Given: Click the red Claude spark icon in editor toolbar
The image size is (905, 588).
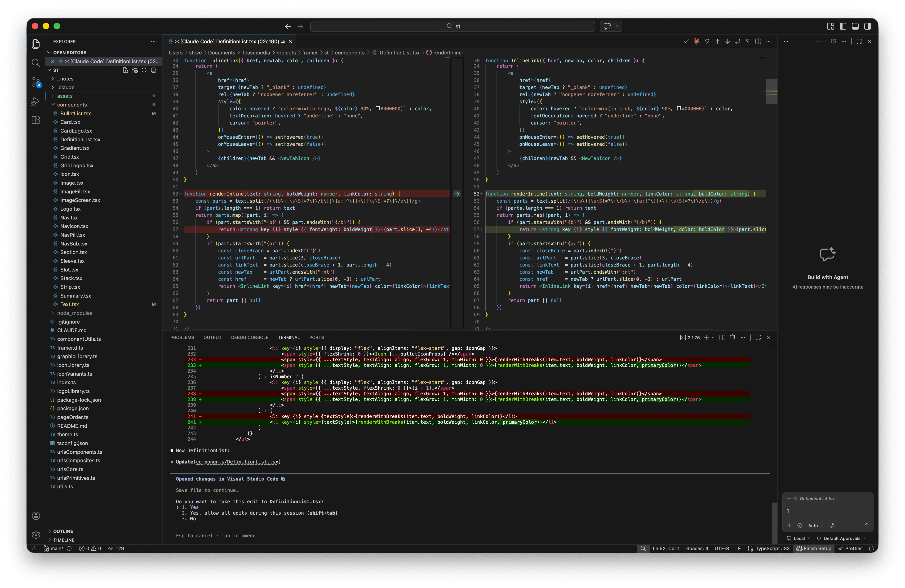Looking at the screenshot, I should tap(697, 41).
